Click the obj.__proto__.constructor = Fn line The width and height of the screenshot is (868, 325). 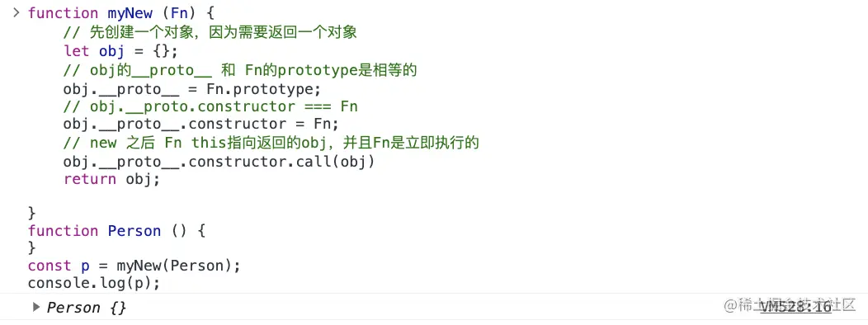point(201,124)
